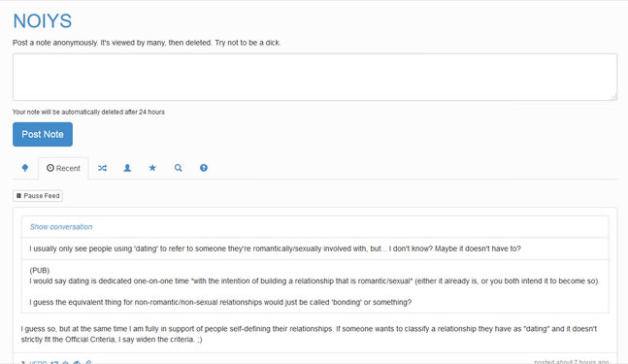Open the user profile tab icon
This screenshot has width=628, height=364.
point(127,168)
